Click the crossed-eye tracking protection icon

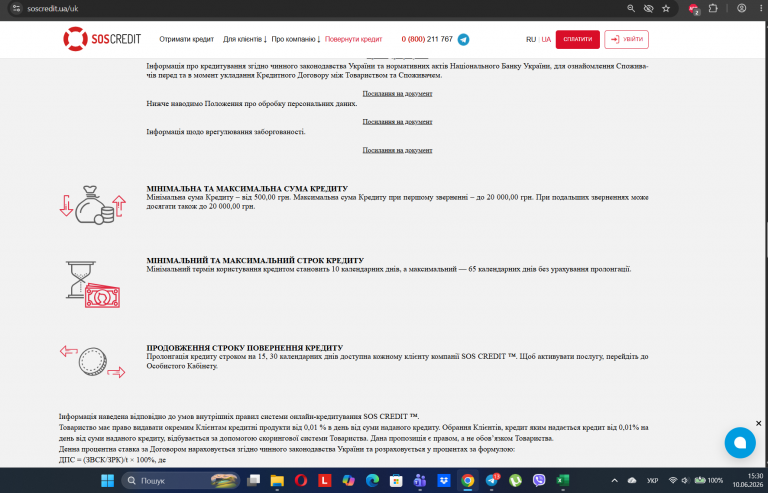[x=648, y=8]
